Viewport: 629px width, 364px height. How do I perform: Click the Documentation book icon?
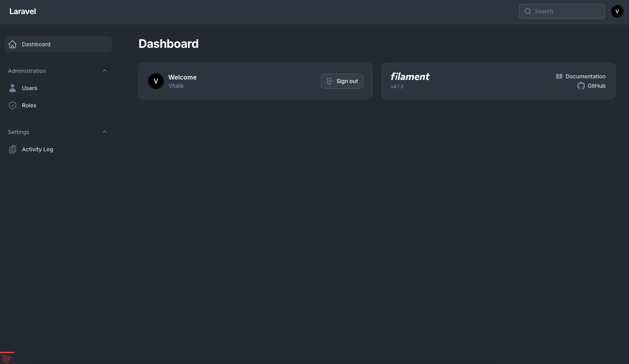559,76
